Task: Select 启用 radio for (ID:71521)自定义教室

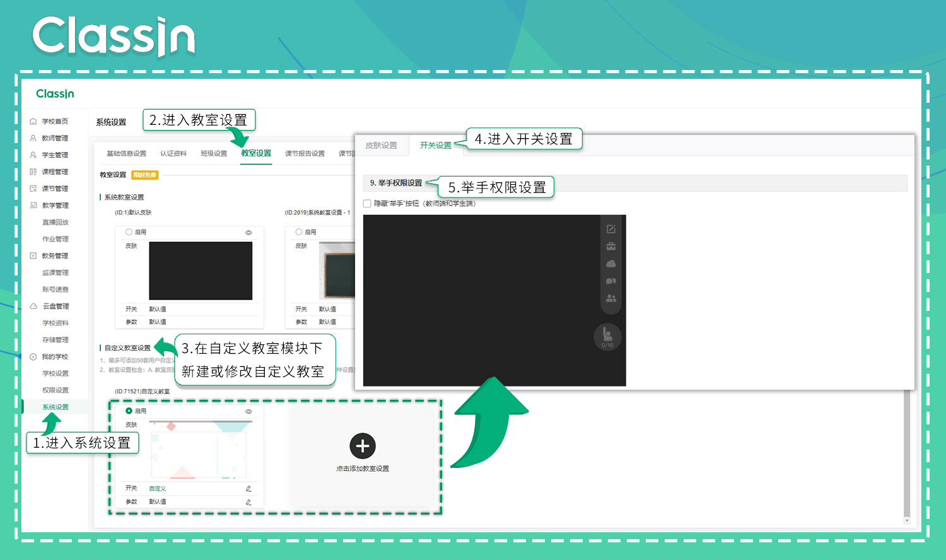Action: [129, 411]
